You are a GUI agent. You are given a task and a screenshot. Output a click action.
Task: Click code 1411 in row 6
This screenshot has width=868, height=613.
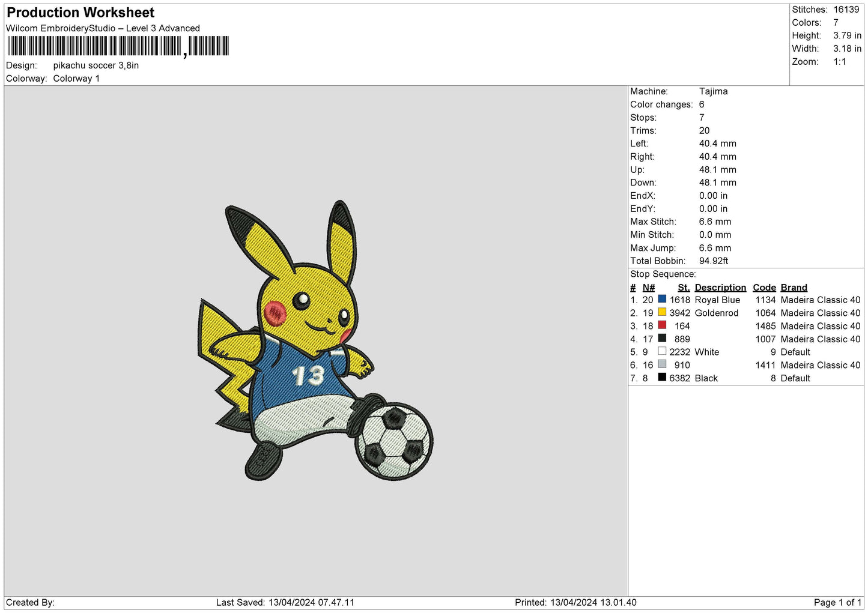point(765,365)
